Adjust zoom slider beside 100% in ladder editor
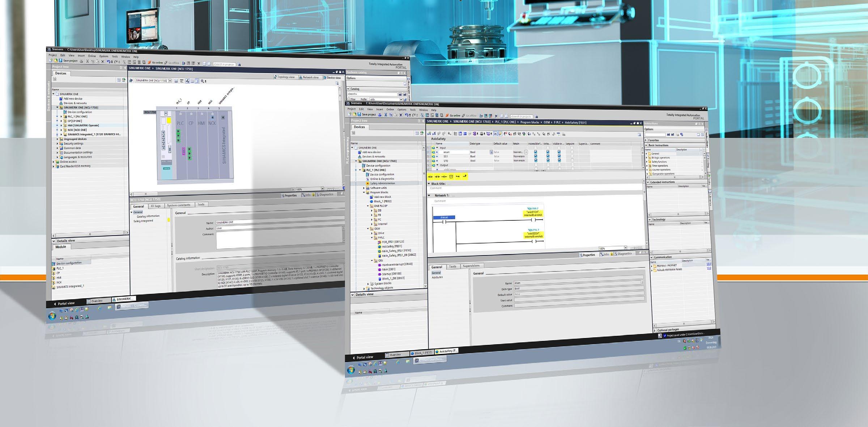This screenshot has width=868, height=427. pyautogui.click(x=636, y=248)
